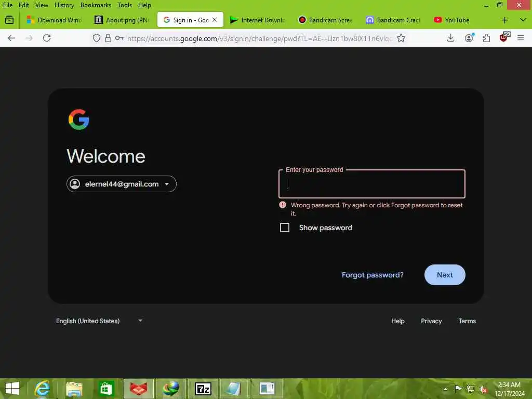Switch to the Bandicam Crack tab
Image resolution: width=532 pixels, height=399 pixels.
point(394,20)
